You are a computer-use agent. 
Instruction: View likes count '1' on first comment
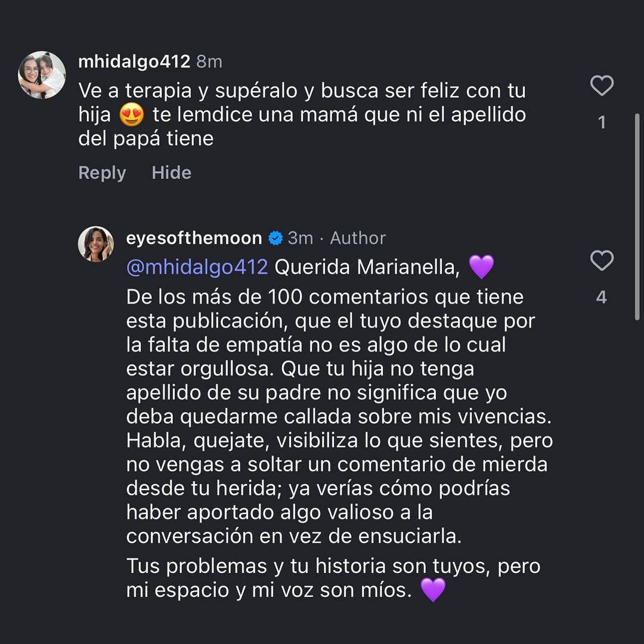coord(602,122)
